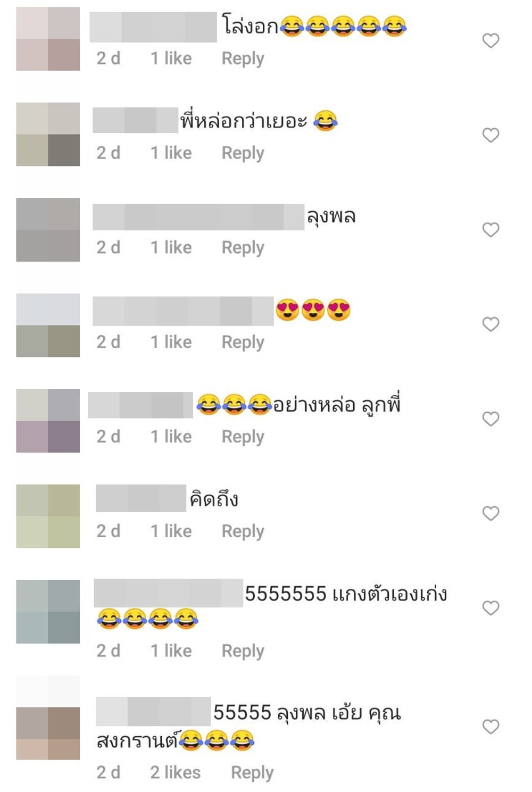Reply to the heart-eyes emoji comment

[243, 342]
